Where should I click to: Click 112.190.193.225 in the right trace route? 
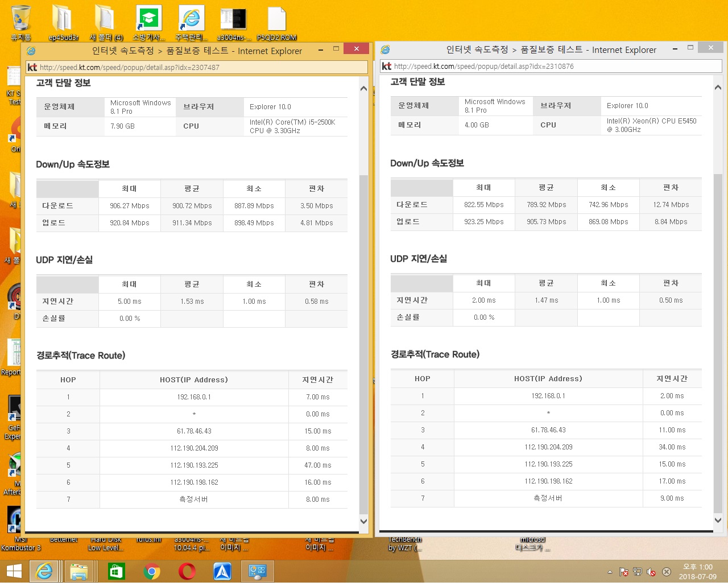[548, 464]
